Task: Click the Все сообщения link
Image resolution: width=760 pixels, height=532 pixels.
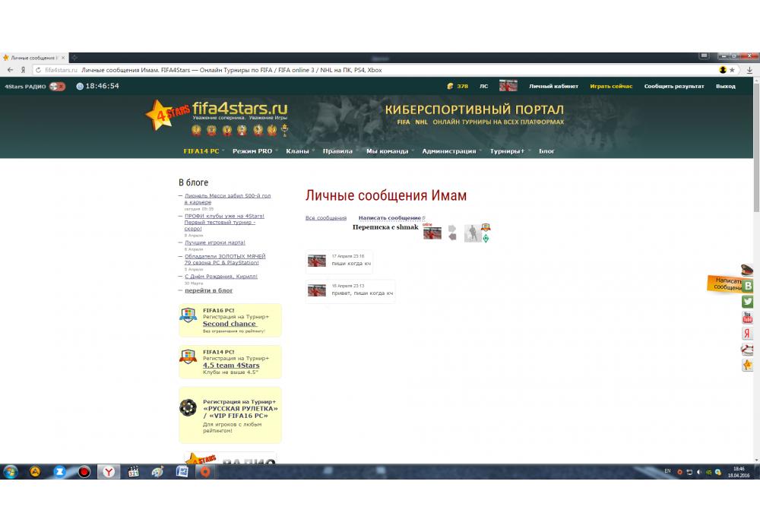Action: click(326, 218)
